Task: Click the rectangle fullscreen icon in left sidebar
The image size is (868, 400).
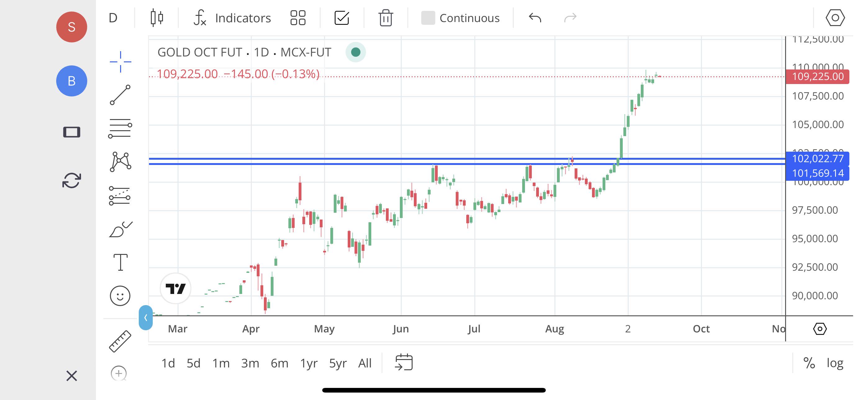Action: pyautogui.click(x=71, y=132)
